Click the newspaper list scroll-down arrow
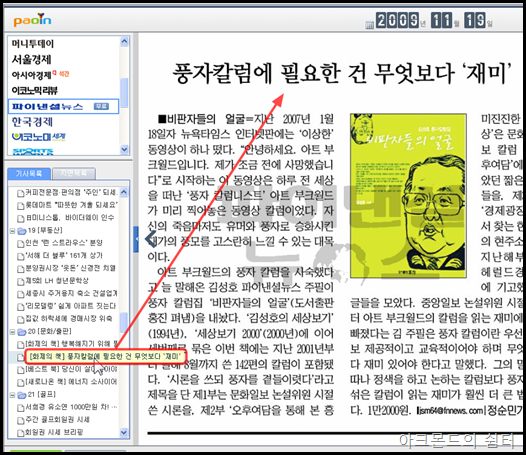 (124, 149)
